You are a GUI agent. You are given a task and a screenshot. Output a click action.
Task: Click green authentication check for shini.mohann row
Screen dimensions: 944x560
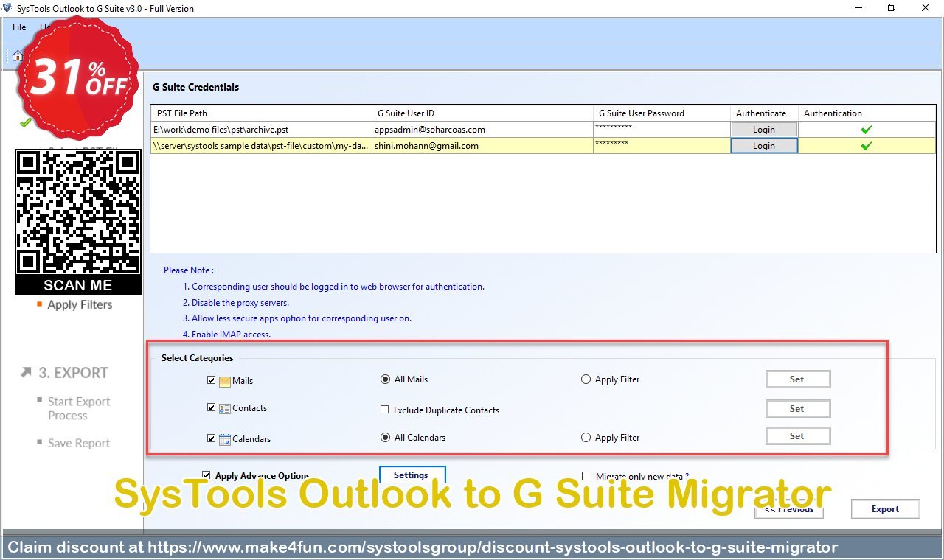866,146
